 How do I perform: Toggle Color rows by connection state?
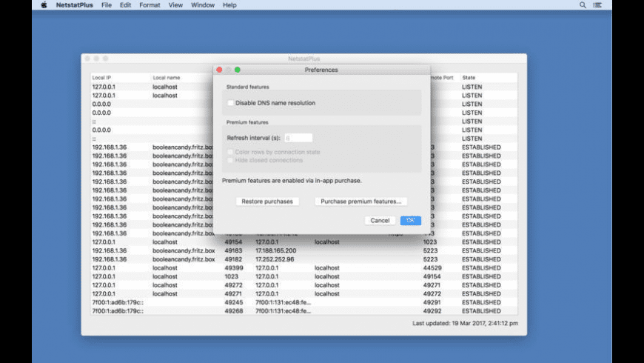[x=230, y=152]
